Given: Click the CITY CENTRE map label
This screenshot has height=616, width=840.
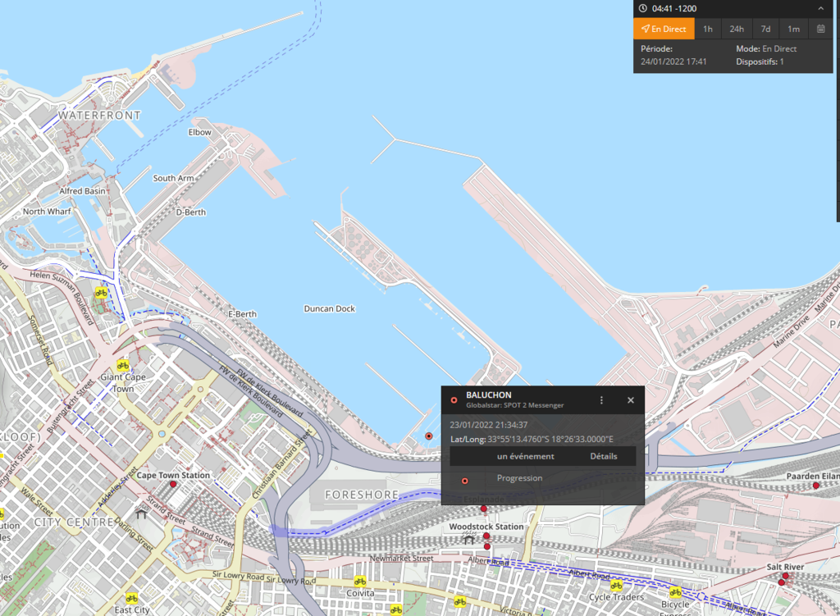Looking at the screenshot, I should click(x=74, y=522).
